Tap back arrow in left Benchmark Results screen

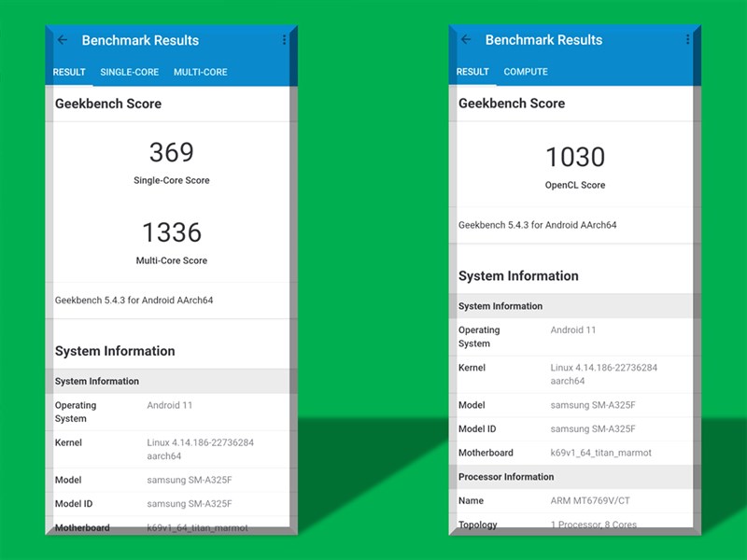pos(63,40)
